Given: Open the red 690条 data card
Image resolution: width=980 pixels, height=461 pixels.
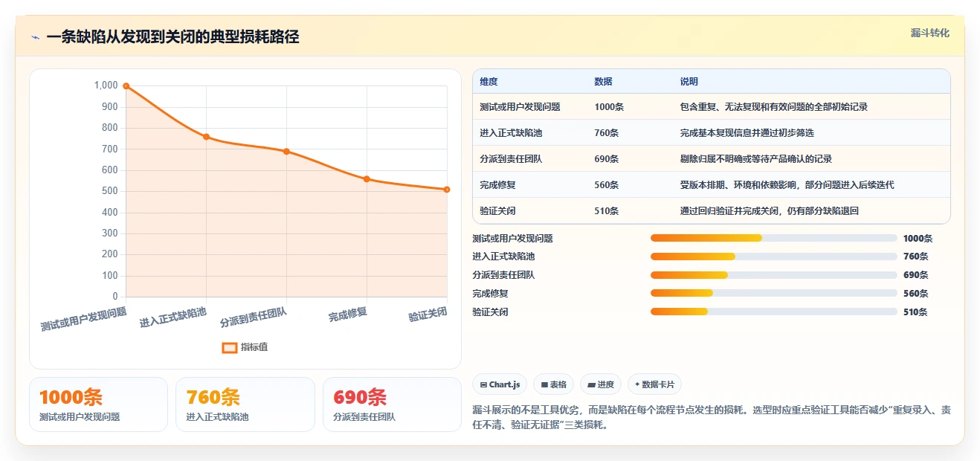Looking at the screenshot, I should pos(392,404).
